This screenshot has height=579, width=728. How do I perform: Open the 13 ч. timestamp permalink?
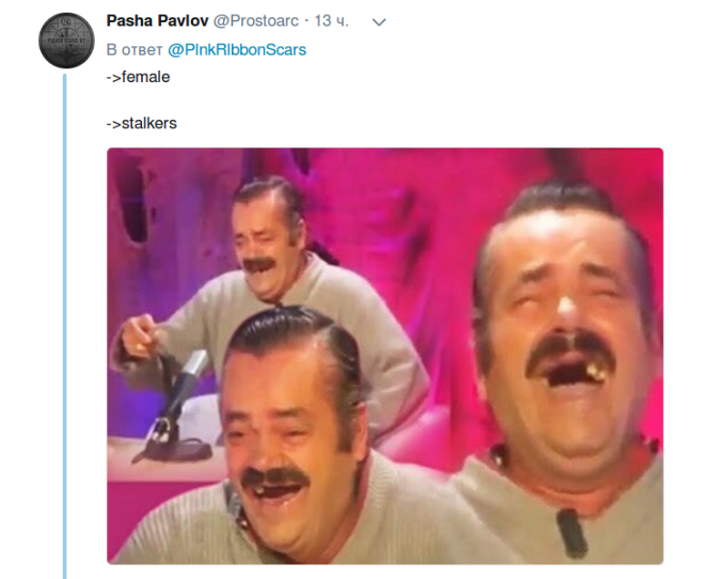point(331,21)
